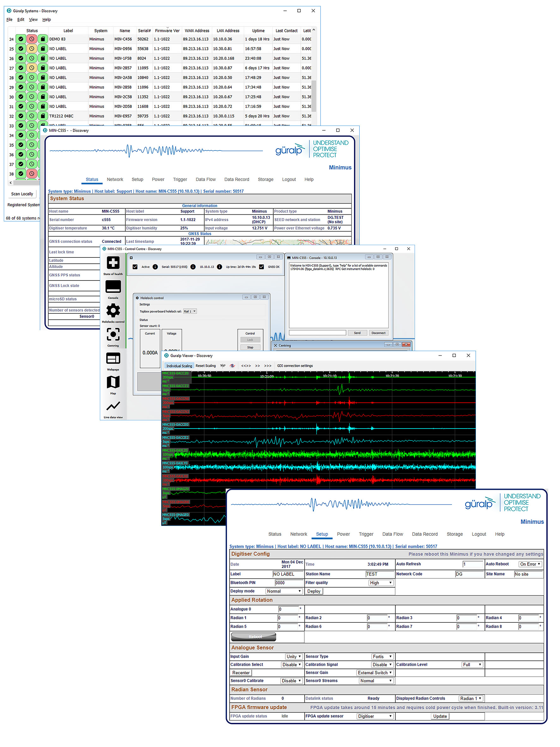The height and width of the screenshot is (747, 560).
Task: Toggle Individual Scaling in Guralp Viewer
Action: 179,366
